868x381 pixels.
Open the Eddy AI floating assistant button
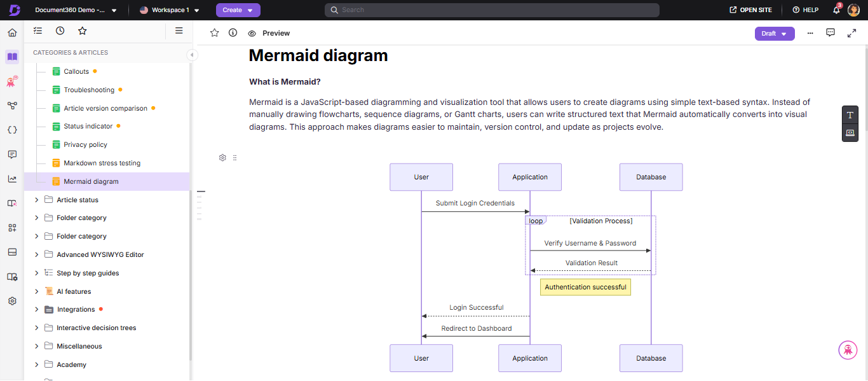(x=848, y=350)
